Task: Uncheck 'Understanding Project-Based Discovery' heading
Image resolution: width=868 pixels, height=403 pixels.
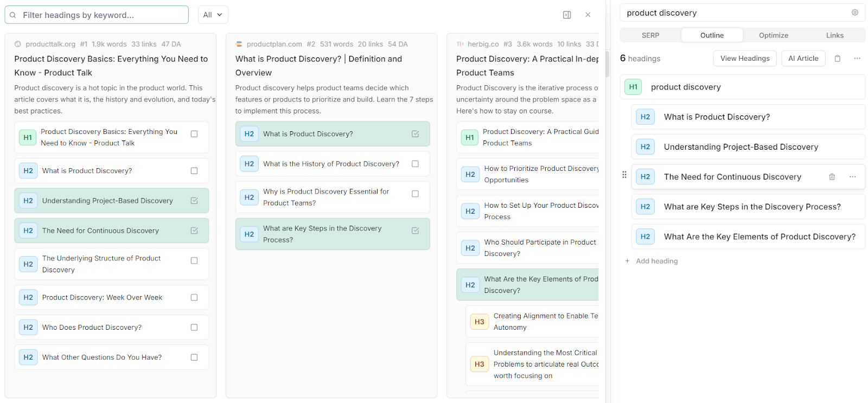Action: 194,201
